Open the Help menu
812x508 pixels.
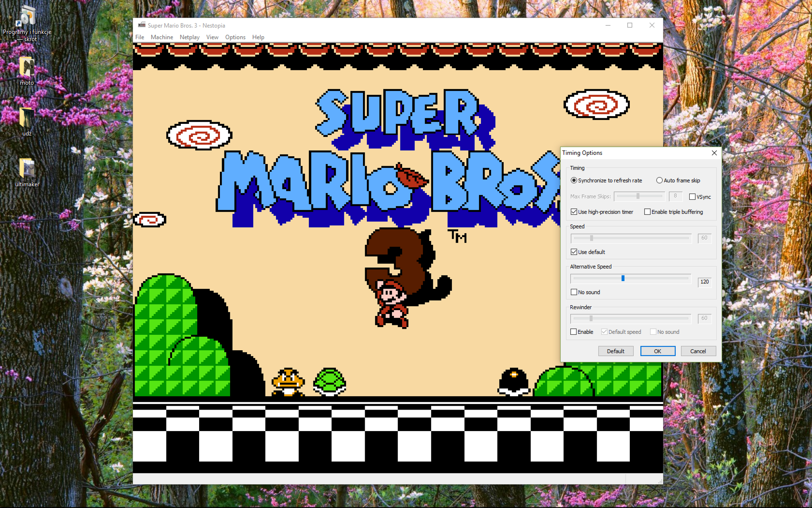pos(258,37)
